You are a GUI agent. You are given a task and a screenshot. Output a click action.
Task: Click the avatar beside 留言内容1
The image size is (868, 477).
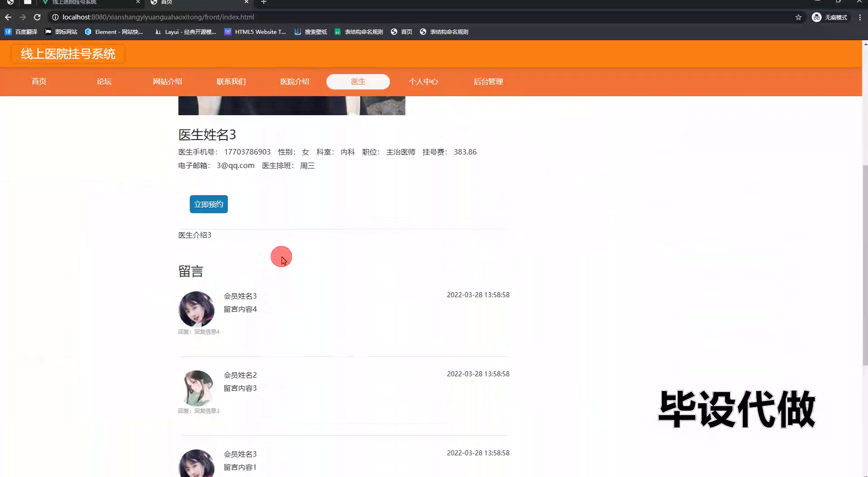point(197,463)
